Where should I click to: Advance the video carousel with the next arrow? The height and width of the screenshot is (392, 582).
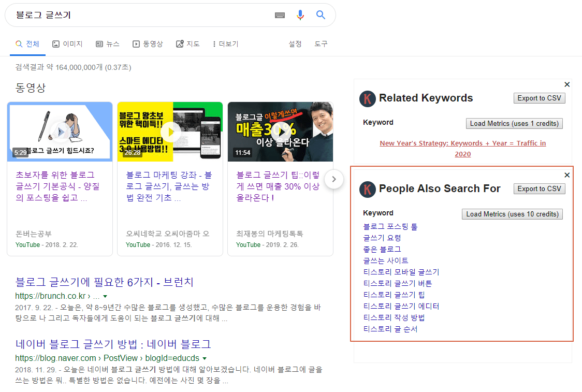click(x=333, y=179)
